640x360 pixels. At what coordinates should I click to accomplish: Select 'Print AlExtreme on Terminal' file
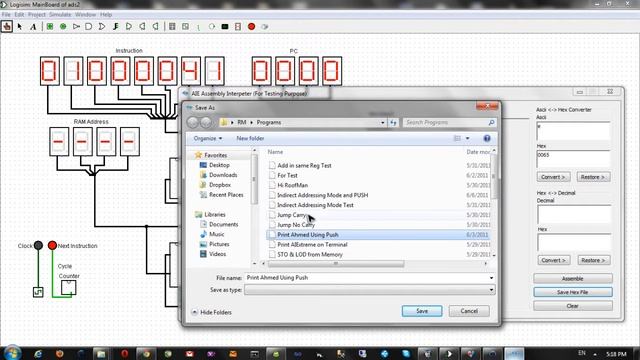click(312, 244)
